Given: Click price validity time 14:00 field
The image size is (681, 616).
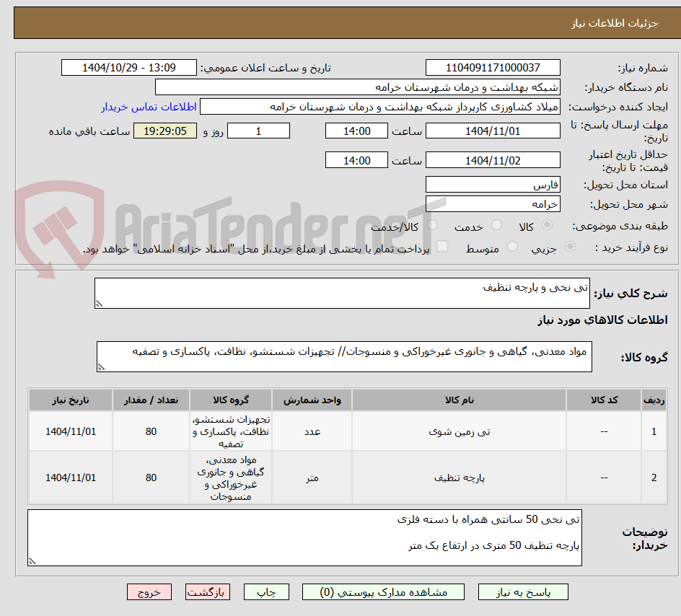Looking at the screenshot, I should pyautogui.click(x=356, y=160).
